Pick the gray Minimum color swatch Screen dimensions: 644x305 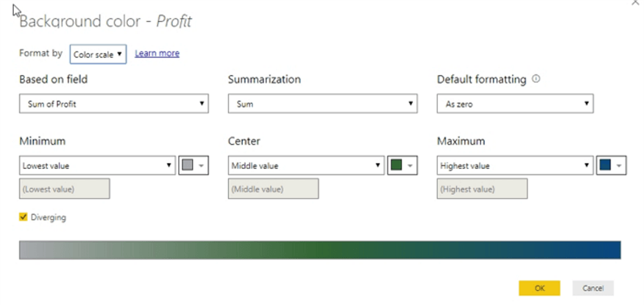tap(188, 166)
